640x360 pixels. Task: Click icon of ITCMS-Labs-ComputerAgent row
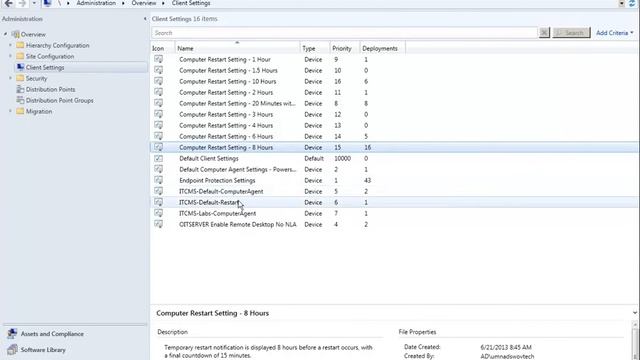pos(158,213)
